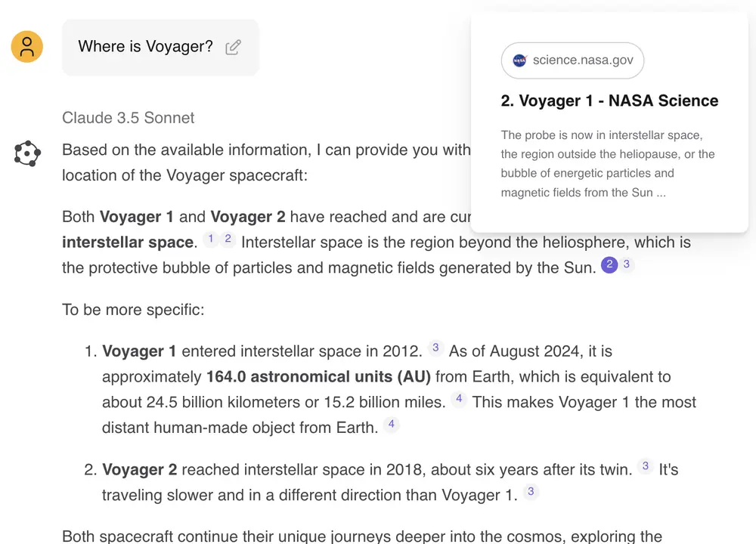756x544 pixels.
Task: Click the NASA logo in the source chip
Action: (x=519, y=60)
